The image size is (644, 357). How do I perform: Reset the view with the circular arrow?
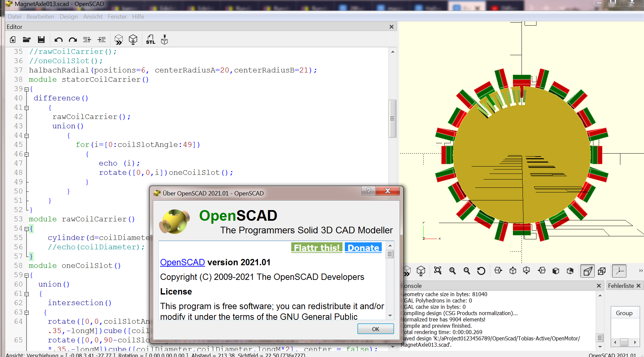(481, 271)
